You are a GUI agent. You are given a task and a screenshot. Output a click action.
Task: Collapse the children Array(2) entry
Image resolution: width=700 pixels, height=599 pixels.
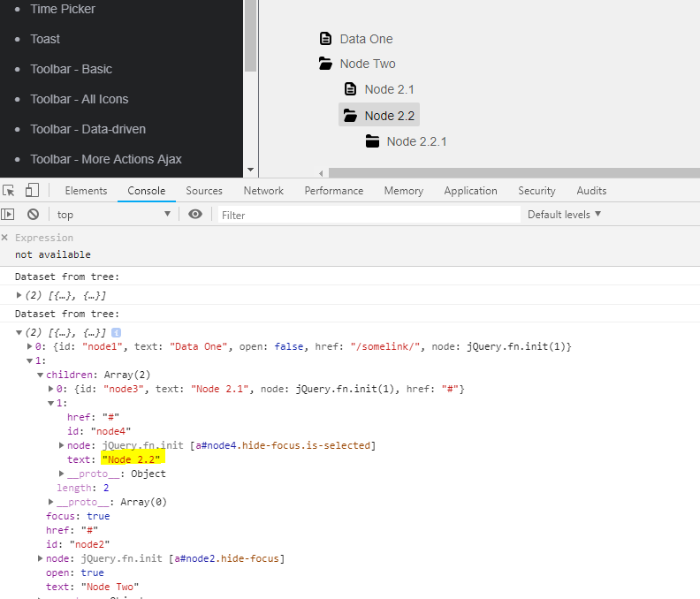(x=40, y=375)
